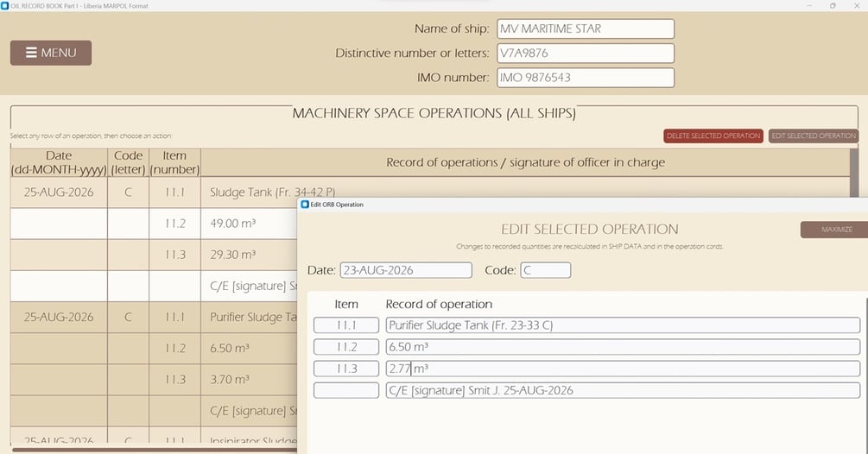This screenshot has width=868, height=454.
Task: Click the Name of ship field
Action: [586, 28]
